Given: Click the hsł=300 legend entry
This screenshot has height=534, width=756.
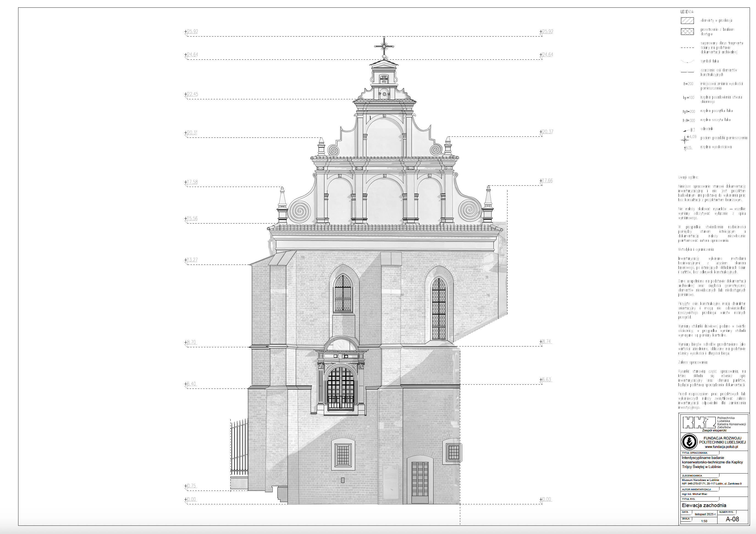Looking at the screenshot, I should pos(689,120).
